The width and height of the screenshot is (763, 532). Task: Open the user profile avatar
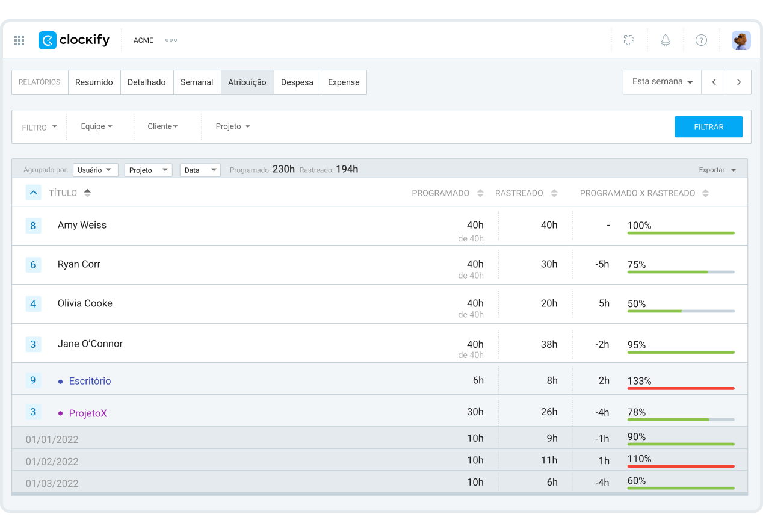(741, 40)
